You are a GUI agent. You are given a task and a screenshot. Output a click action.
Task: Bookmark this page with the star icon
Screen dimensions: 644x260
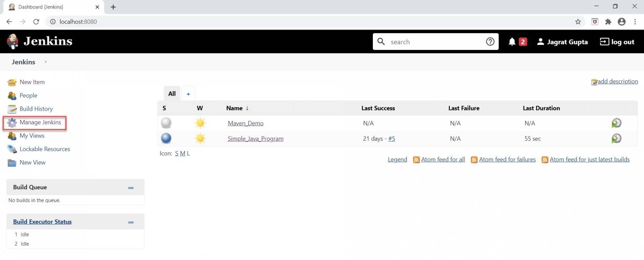coord(578,22)
